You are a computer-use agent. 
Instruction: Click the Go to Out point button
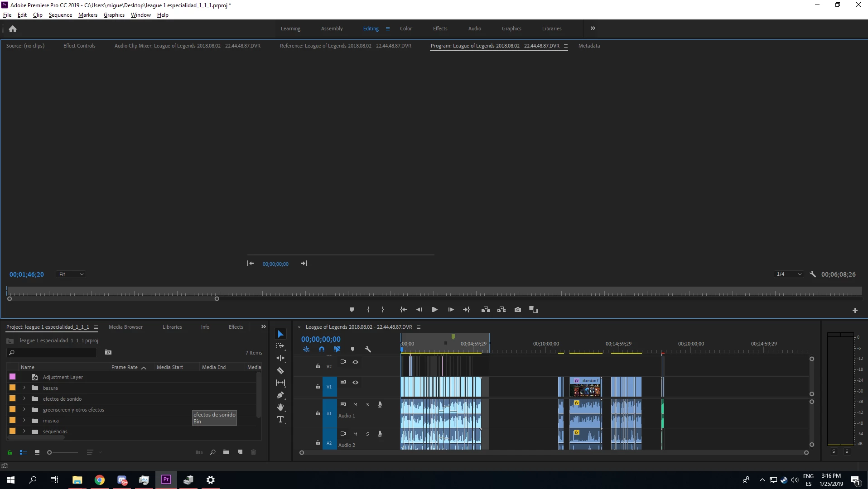click(x=466, y=310)
